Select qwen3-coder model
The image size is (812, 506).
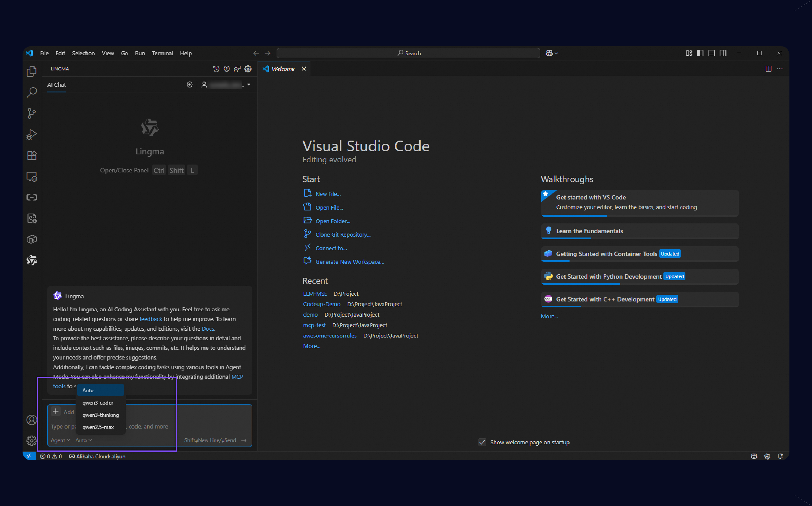100,403
